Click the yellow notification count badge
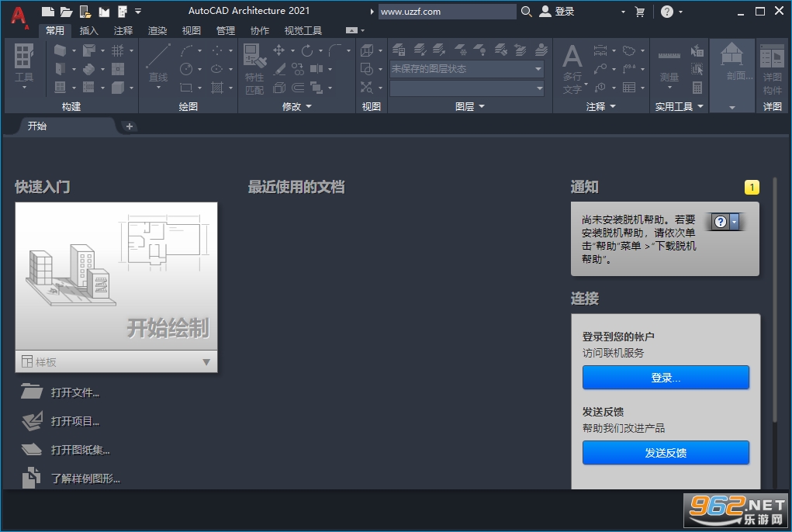792x532 pixels. [752, 187]
